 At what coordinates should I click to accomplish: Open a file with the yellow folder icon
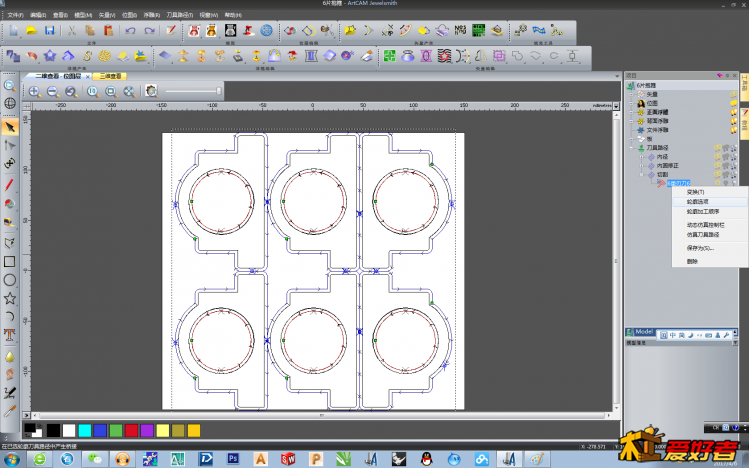point(32,31)
